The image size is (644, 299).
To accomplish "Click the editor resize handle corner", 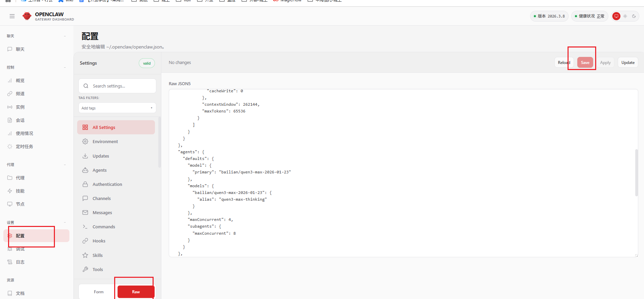I will pos(637,256).
